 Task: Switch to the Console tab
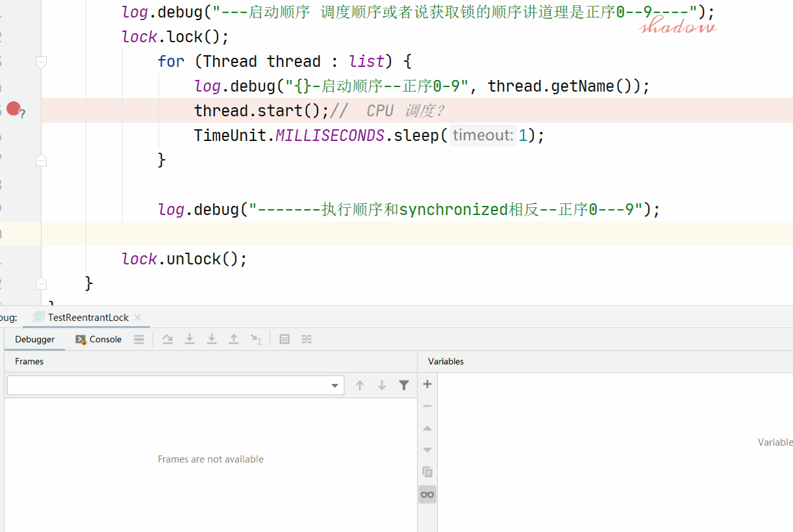(99, 339)
